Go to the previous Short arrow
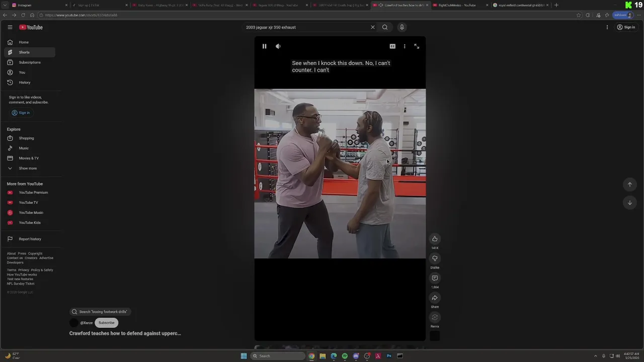Screen dimensions: 644x362 click(x=629, y=185)
